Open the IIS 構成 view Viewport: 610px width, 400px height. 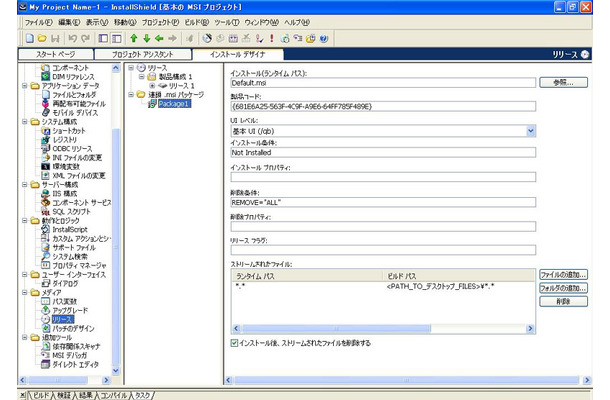tap(65, 193)
